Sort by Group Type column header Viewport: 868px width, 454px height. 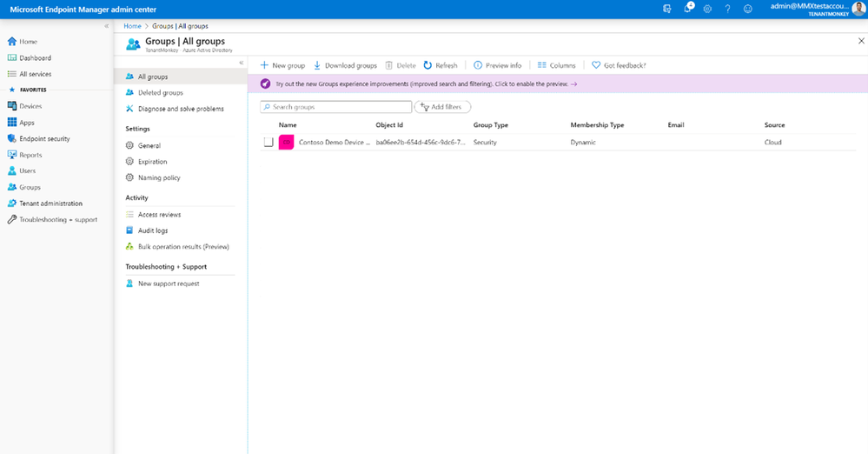490,125
